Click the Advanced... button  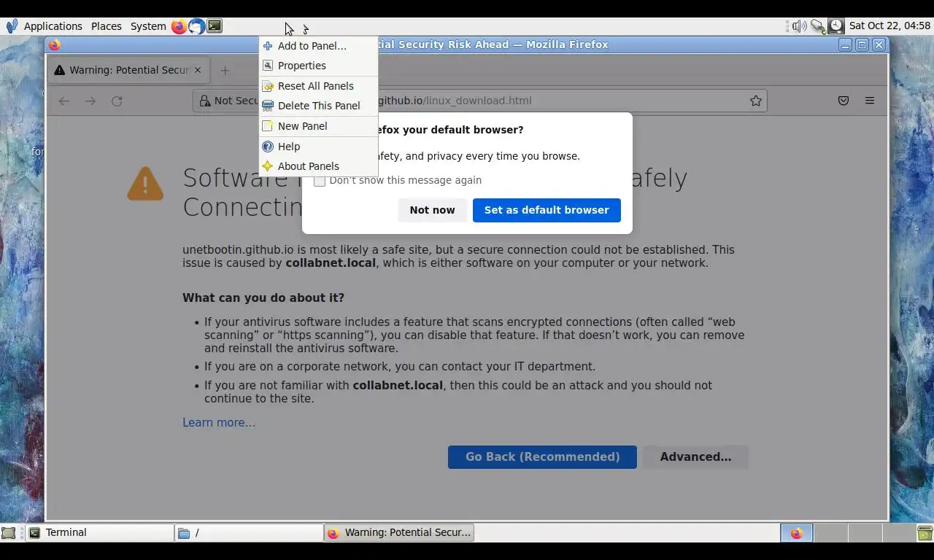click(x=695, y=457)
